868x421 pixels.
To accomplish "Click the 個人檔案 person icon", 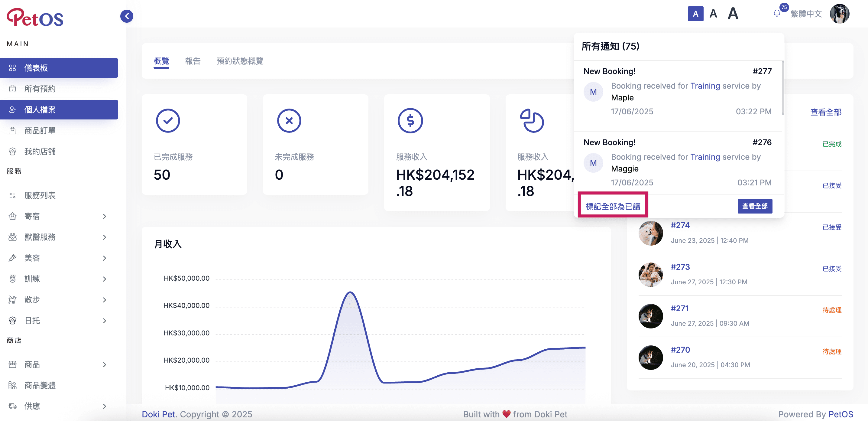I will (x=12, y=109).
